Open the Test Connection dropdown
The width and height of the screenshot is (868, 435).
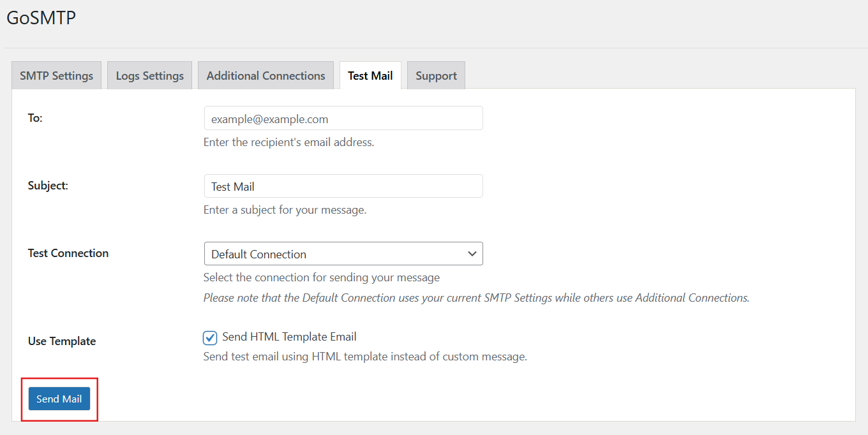[x=343, y=253]
